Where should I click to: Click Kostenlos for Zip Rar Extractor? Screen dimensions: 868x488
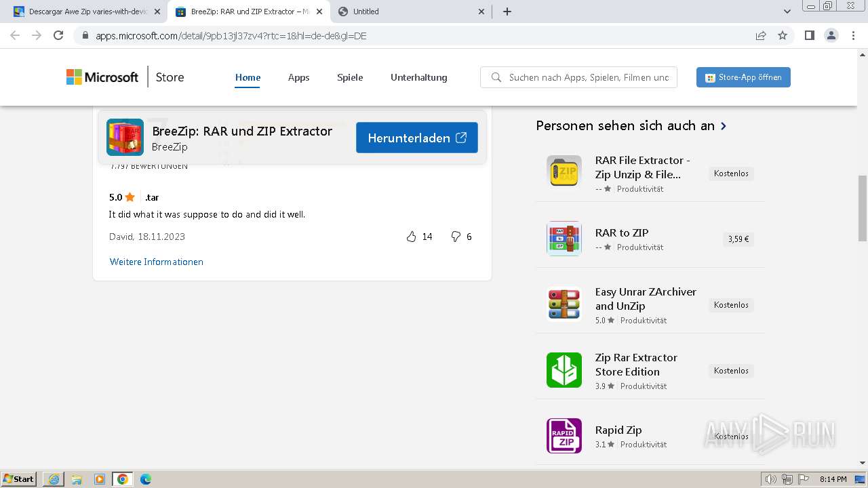point(731,371)
